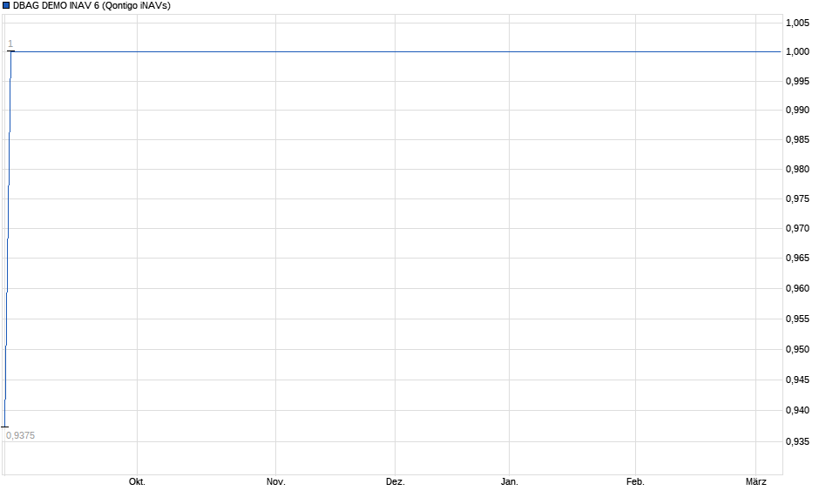This screenshot has width=819, height=504.
Task: Expand the Okt. axis section
Action: 137,480
